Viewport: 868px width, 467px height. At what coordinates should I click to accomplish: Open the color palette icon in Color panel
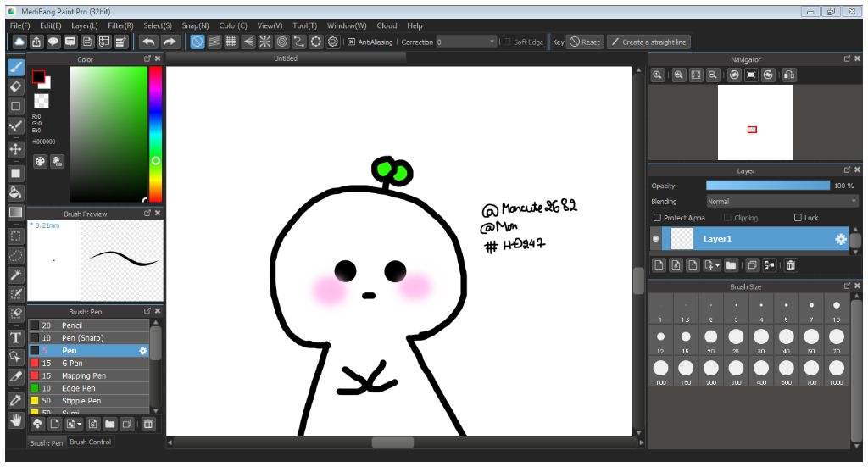[x=40, y=162]
